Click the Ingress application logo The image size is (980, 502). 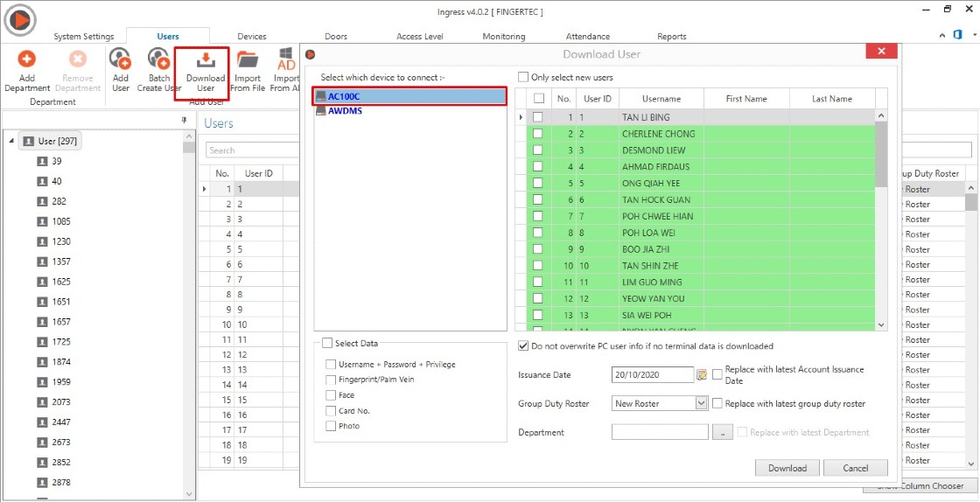pyautogui.click(x=21, y=21)
